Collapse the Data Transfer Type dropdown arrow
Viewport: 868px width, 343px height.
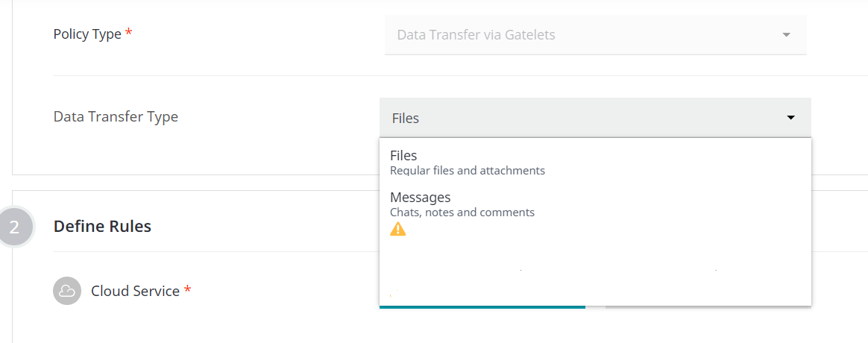(x=790, y=118)
